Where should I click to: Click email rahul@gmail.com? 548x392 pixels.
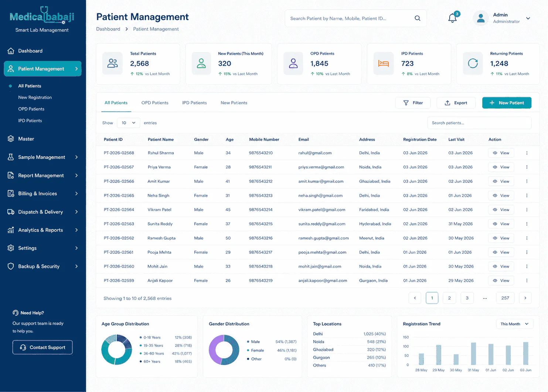pyautogui.click(x=315, y=153)
